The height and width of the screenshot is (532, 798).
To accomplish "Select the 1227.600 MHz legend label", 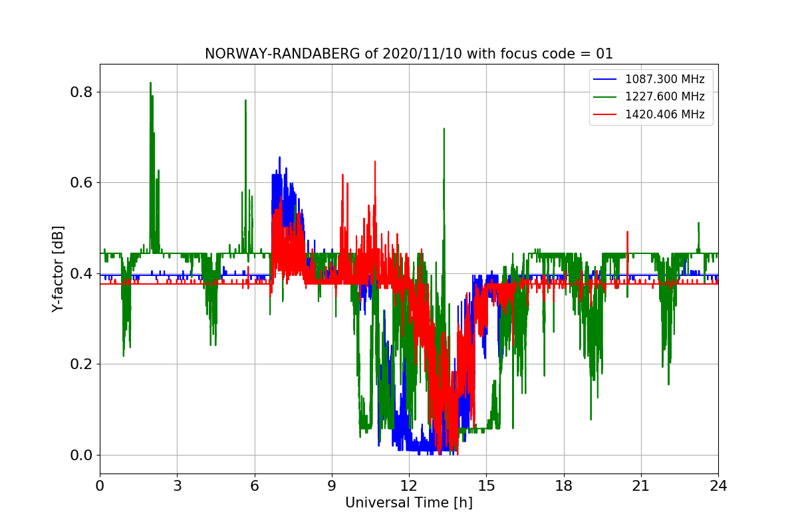I will tap(665, 97).
